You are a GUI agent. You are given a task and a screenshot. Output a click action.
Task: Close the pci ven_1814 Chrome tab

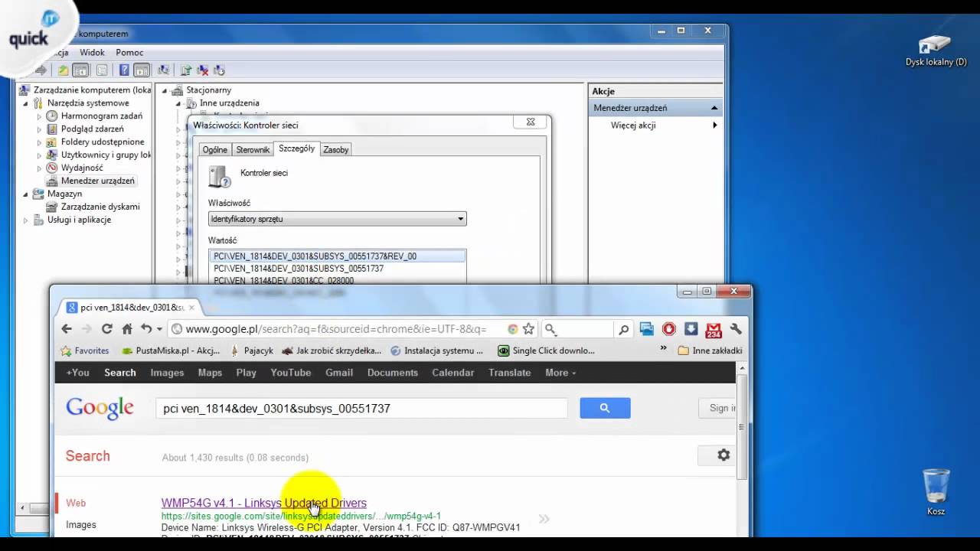coord(191,307)
